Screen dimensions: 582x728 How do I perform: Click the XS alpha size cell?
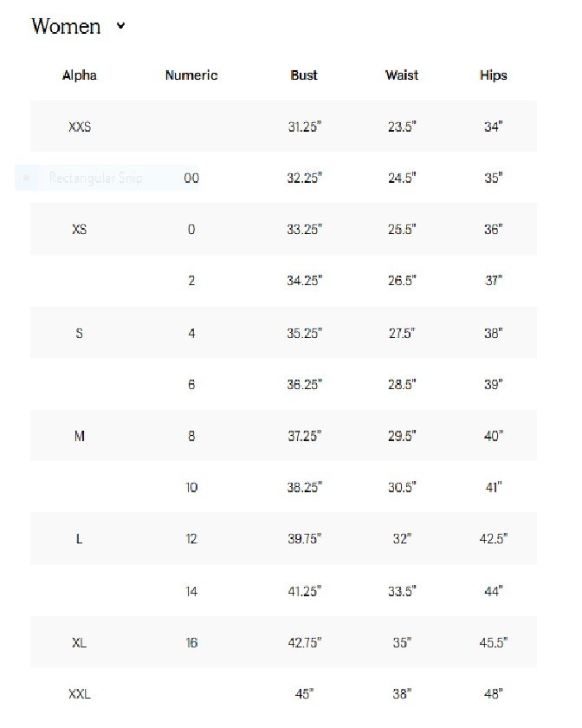click(80, 230)
